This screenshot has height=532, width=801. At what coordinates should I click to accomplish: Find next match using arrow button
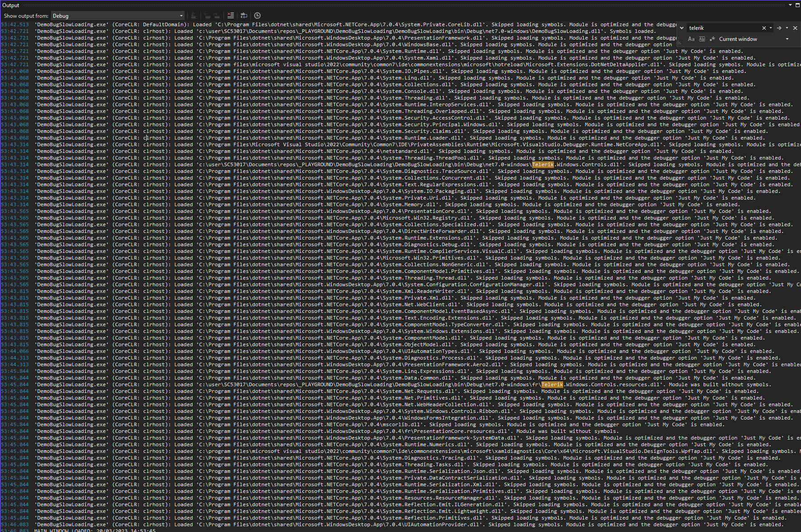[x=779, y=28]
